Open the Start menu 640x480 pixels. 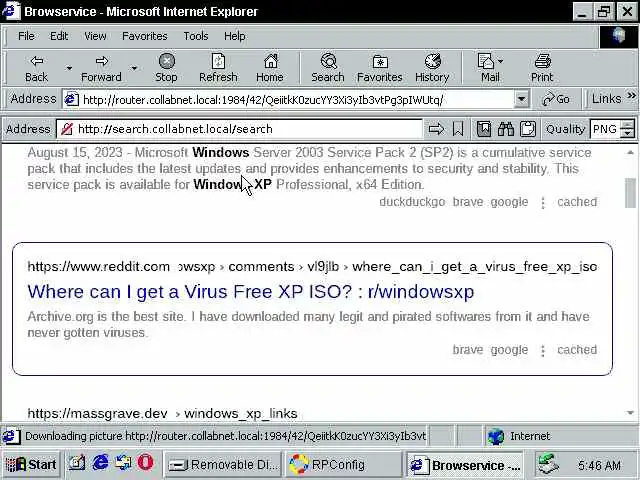(x=31, y=464)
